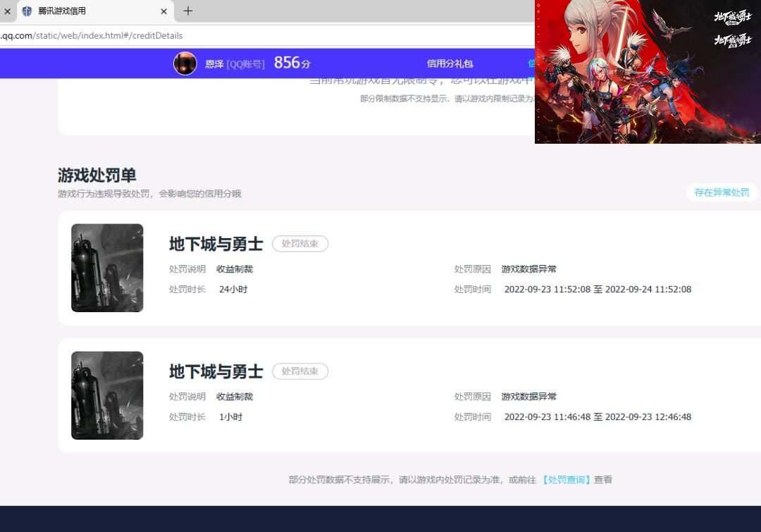This screenshot has height=532, width=761.
Task: Click the address bar URL creditDetails
Action: click(91, 35)
